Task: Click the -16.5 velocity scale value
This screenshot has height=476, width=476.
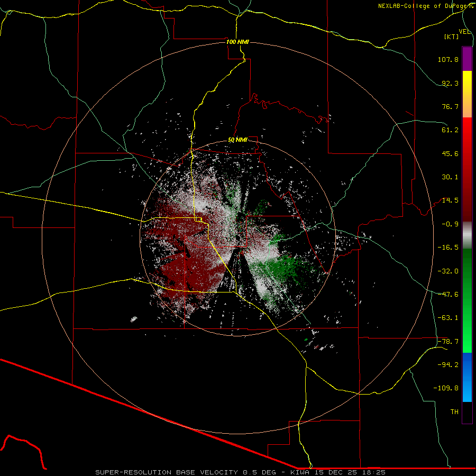Action: pyautogui.click(x=448, y=248)
